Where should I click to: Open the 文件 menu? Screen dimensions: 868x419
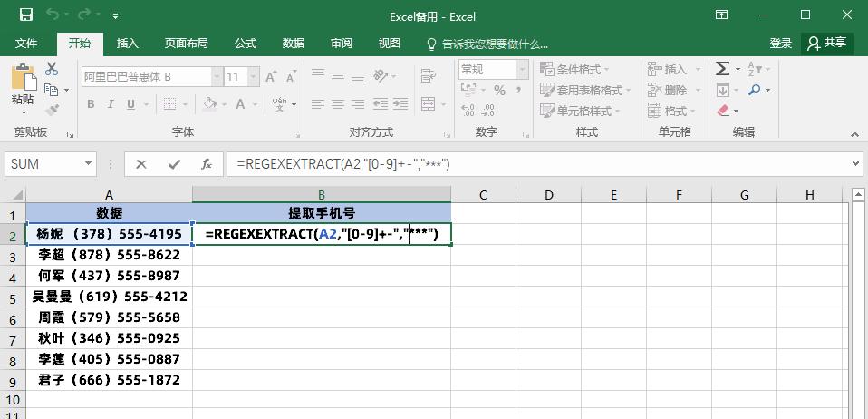[26, 43]
